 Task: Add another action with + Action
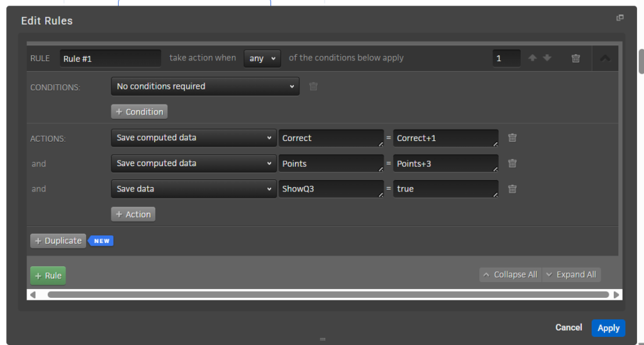point(133,214)
